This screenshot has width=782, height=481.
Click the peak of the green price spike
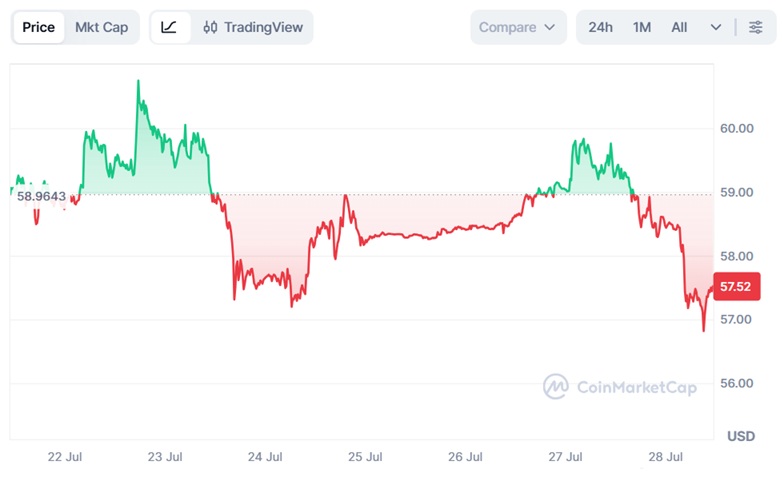(138, 81)
